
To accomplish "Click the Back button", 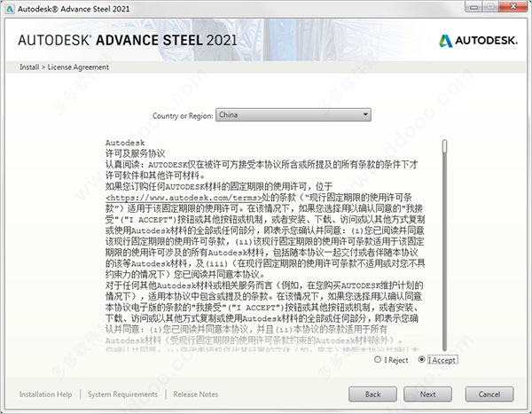I will pyautogui.click(x=372, y=394).
